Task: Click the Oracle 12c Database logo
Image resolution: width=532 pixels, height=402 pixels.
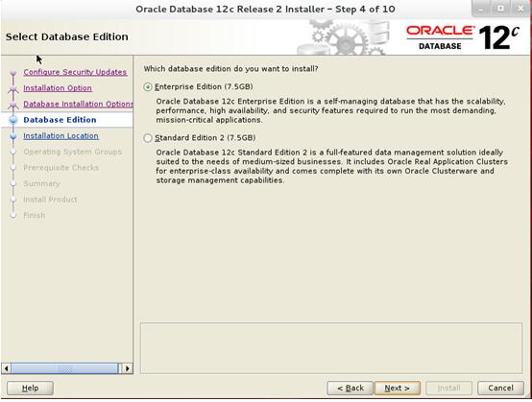Action: 463,37
